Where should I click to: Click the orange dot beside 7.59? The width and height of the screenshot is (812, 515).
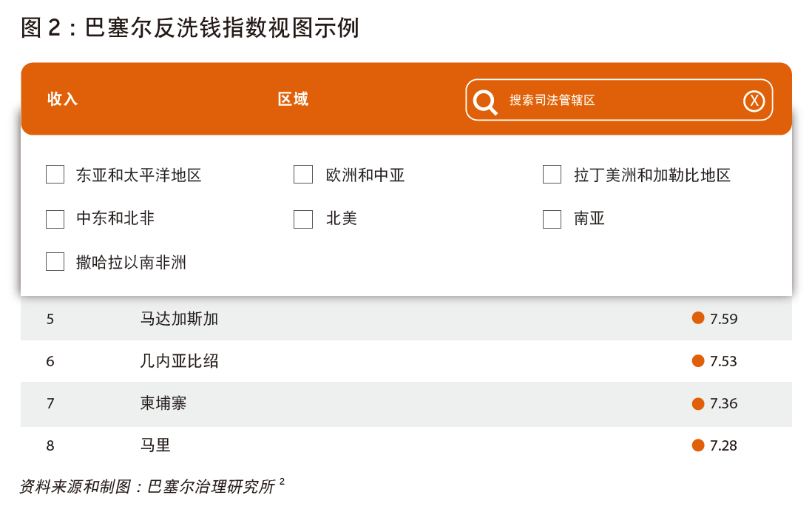coord(697,318)
